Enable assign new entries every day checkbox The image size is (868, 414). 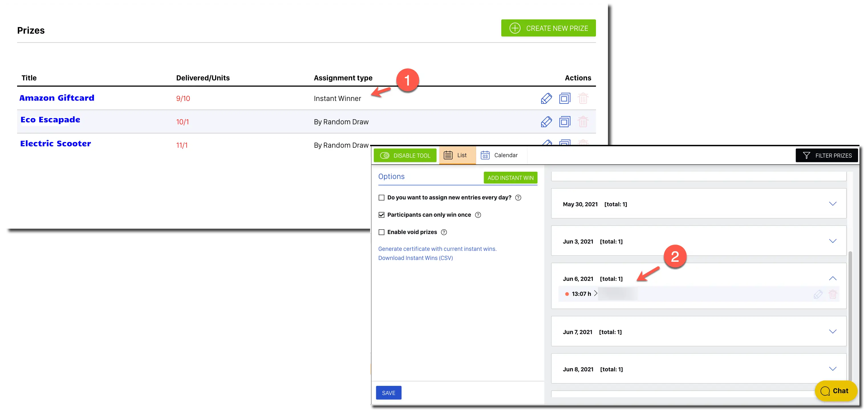(382, 198)
